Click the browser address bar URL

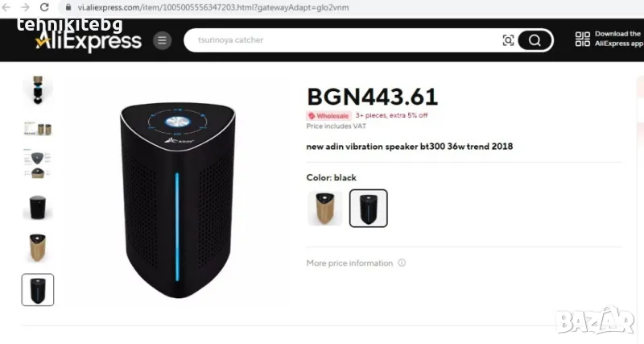[213, 7]
